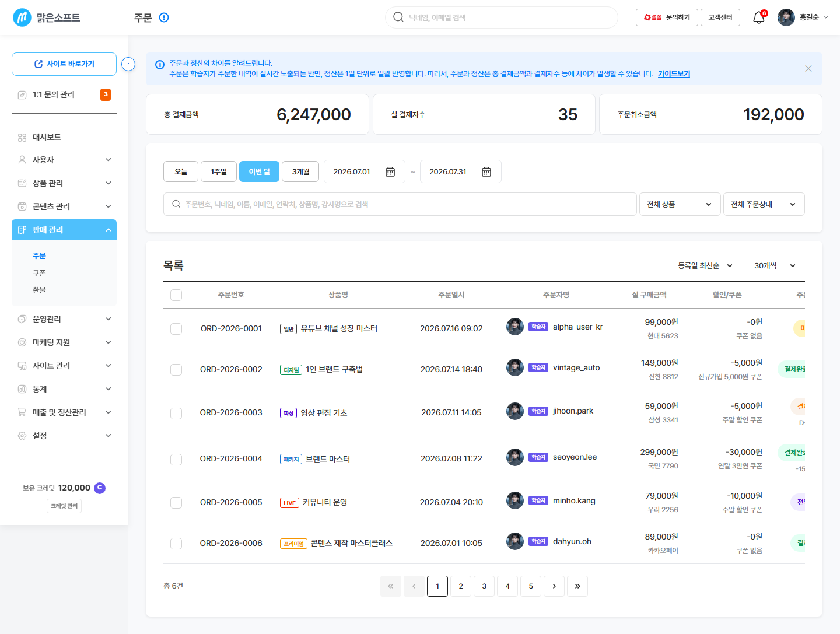
Task: Toggle the select-all header checkbox
Action: click(x=176, y=295)
